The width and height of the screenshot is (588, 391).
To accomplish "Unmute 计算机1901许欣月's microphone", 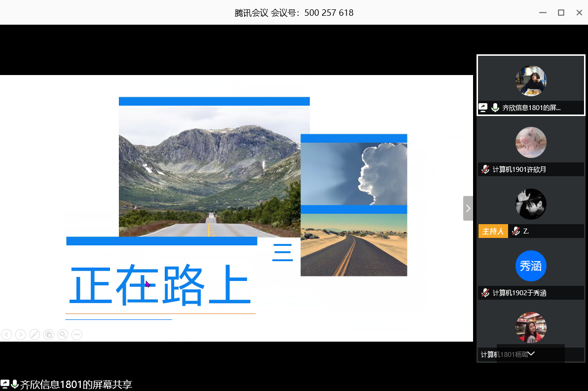I will pyautogui.click(x=485, y=169).
